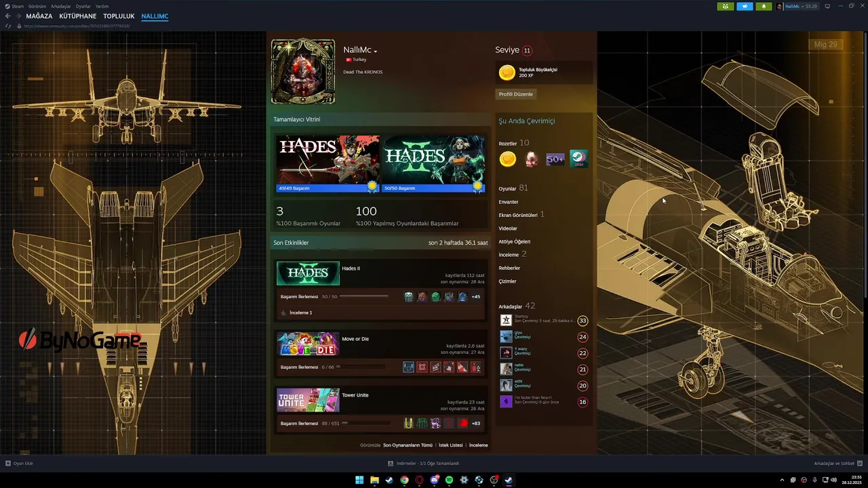Image resolution: width=868 pixels, height=488 pixels.
Task: Expand the NalliMc profile name dropdown arrow
Action: point(375,51)
